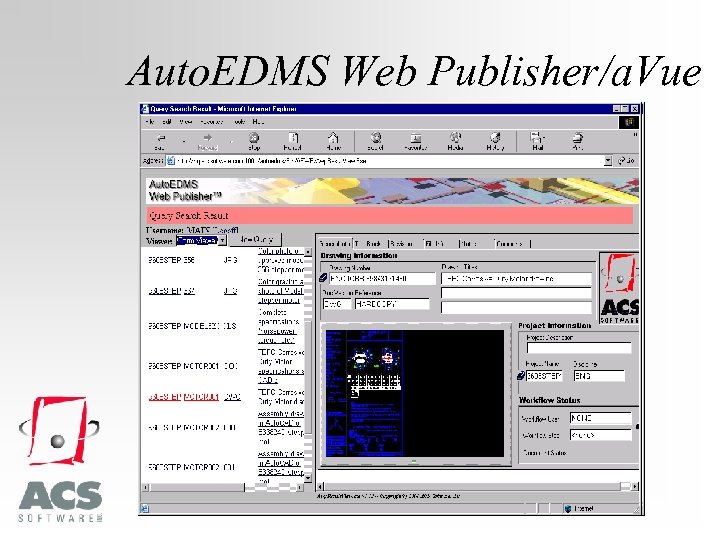The height and width of the screenshot is (540, 720).
Task: Click the Drawing Title input field
Action: (517, 278)
